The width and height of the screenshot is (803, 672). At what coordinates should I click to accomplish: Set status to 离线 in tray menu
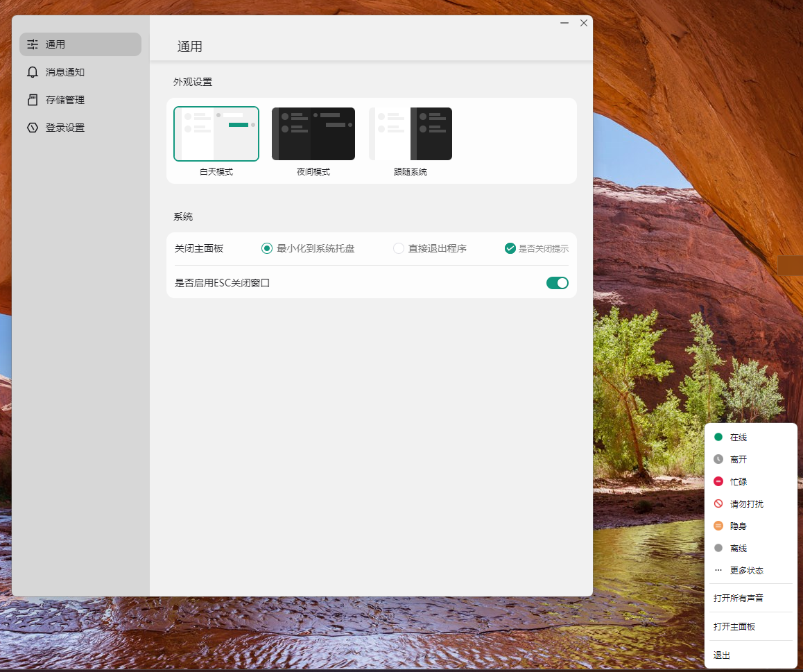(x=751, y=548)
